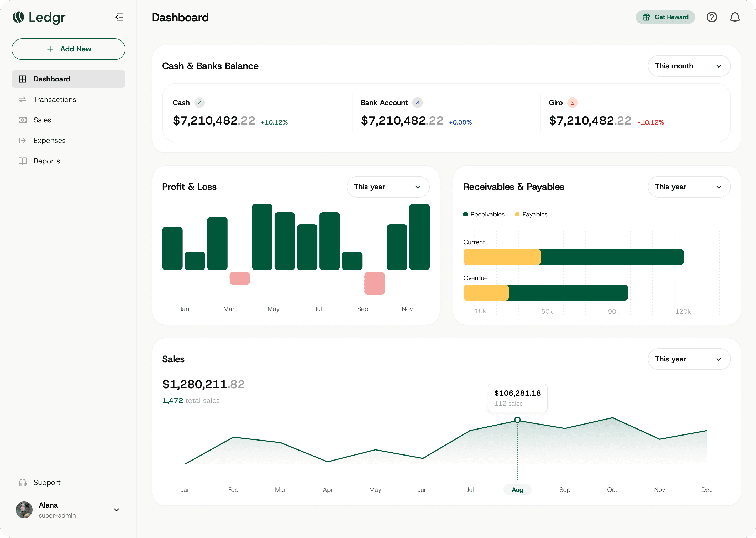
Task: Click the Giro +10.12% percentage
Action: pos(650,122)
